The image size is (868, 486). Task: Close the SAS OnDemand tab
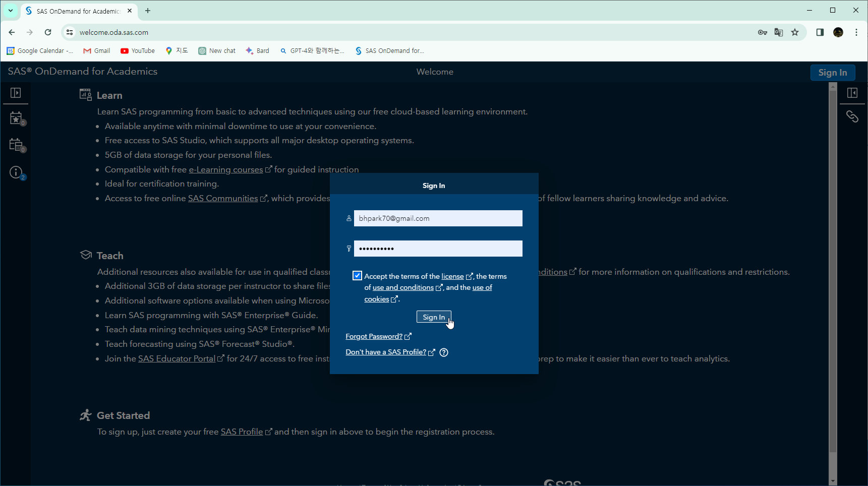click(x=130, y=11)
